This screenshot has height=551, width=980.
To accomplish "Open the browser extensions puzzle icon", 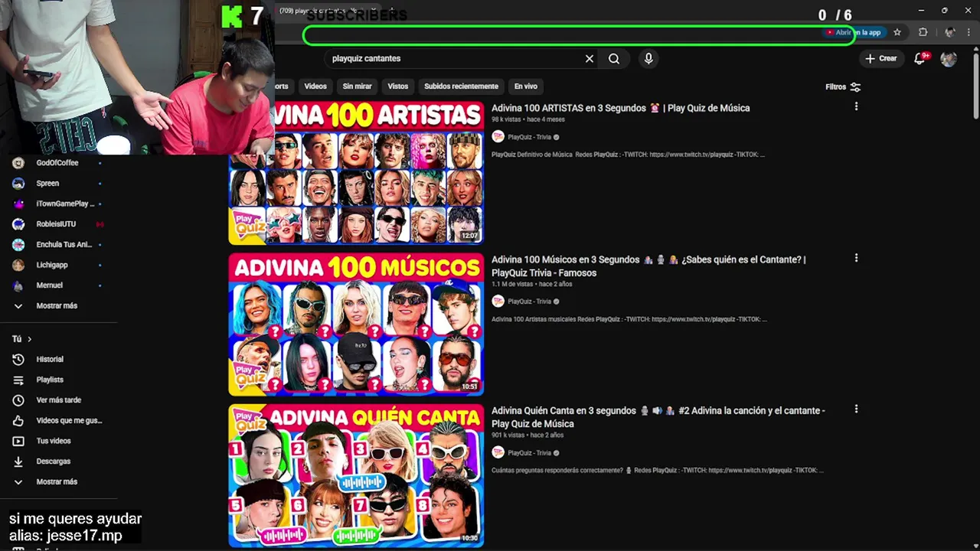I will coord(923,32).
